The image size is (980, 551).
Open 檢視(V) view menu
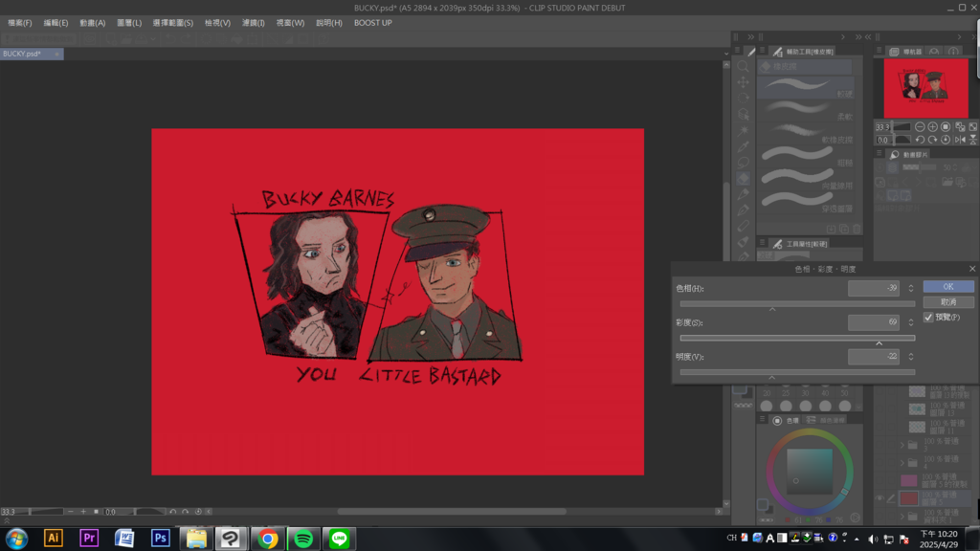tap(217, 23)
